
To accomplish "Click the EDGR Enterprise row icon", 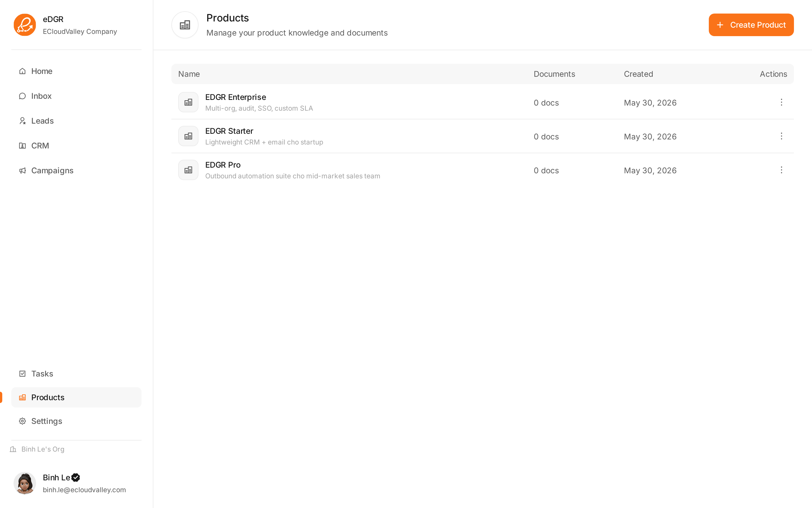I will pos(188,102).
